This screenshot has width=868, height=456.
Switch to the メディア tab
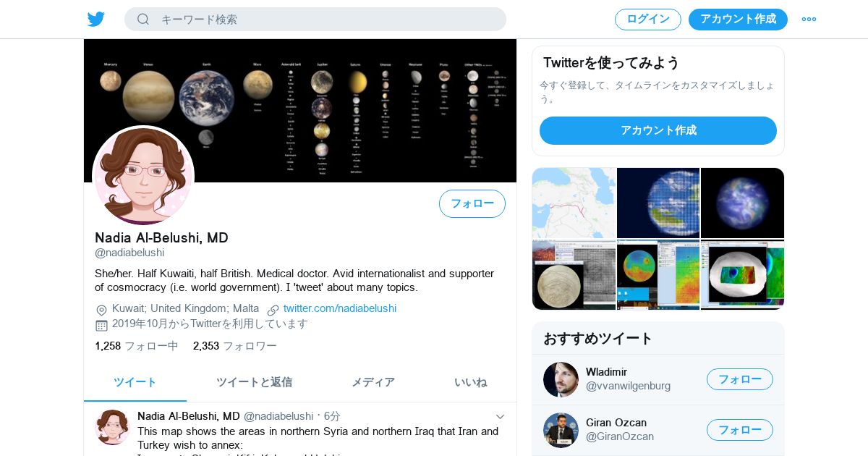[x=373, y=382]
